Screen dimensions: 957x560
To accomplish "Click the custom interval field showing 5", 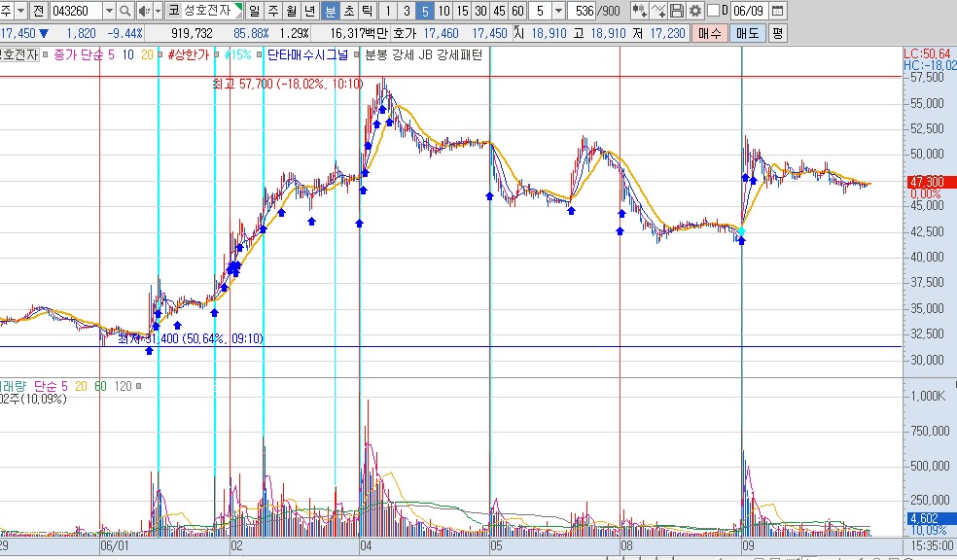I will tap(540, 11).
